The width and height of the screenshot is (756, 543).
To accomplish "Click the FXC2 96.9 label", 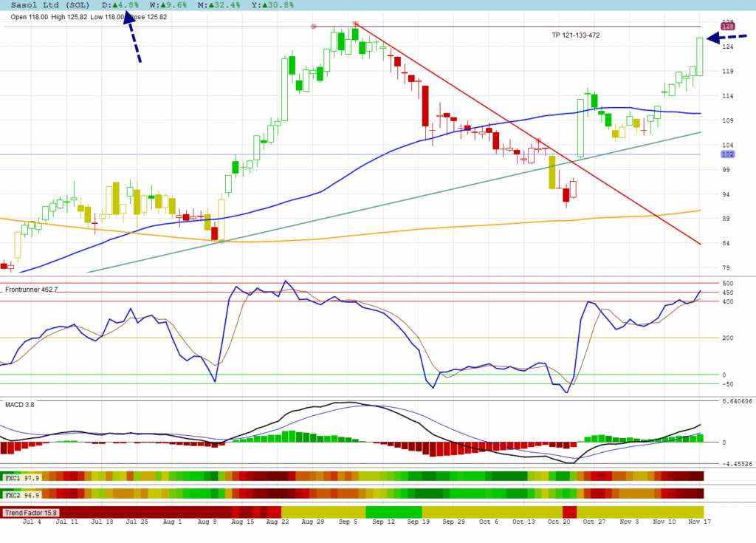I will (x=21, y=494).
